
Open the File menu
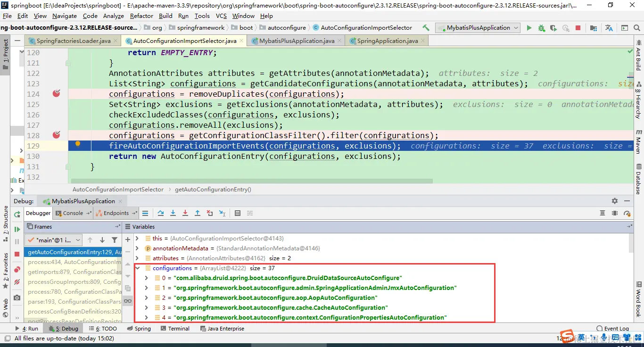click(7, 16)
